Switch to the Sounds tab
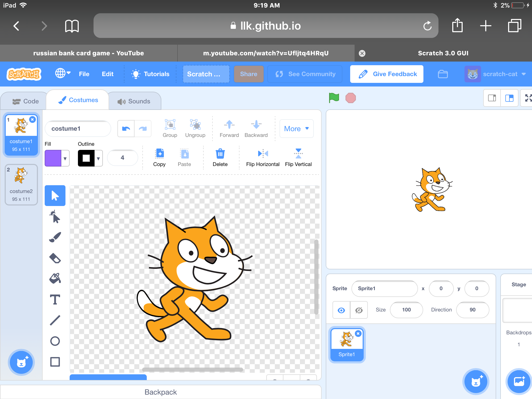 point(134,101)
